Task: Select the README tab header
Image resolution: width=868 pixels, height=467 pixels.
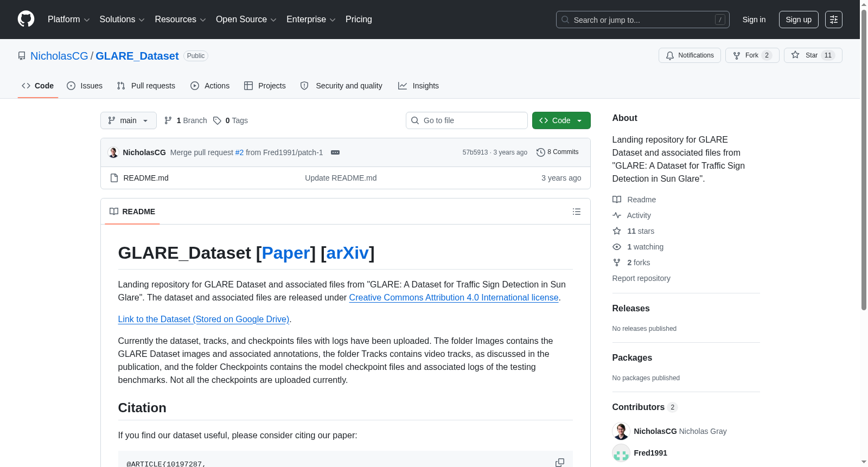Action: [132, 212]
